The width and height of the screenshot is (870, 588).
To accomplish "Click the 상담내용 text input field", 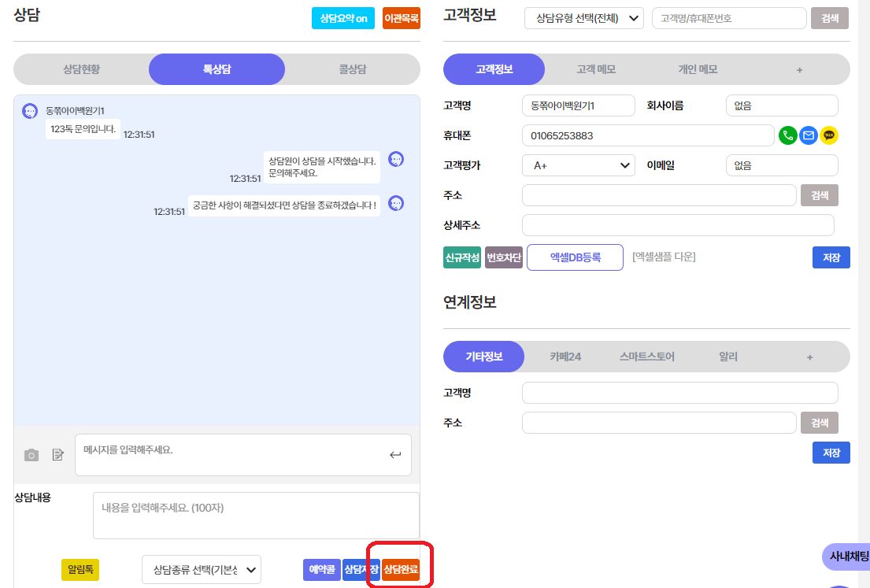I will (256, 516).
